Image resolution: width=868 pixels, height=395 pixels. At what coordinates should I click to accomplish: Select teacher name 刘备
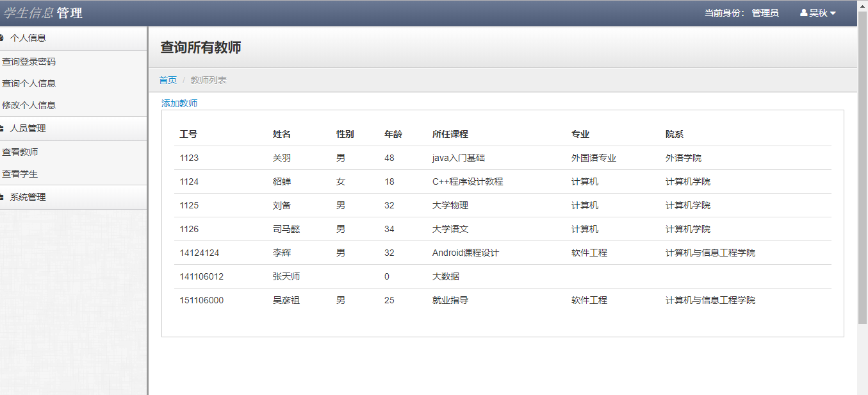tap(282, 205)
